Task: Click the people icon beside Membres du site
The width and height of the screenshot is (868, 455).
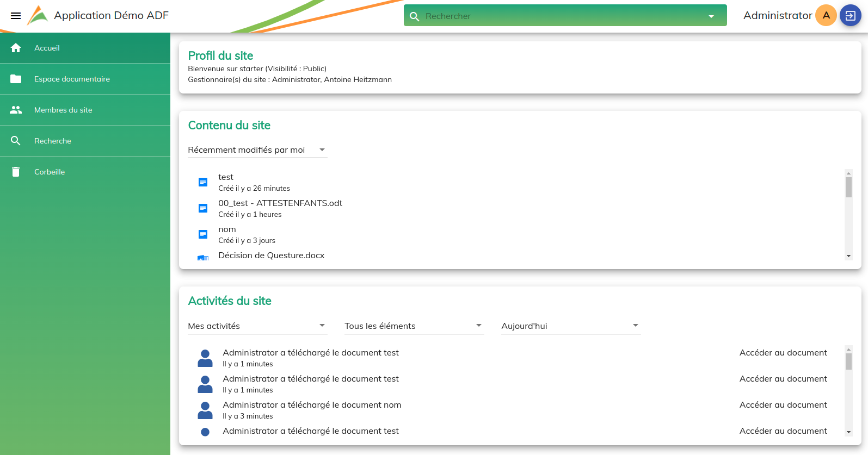Action: coord(16,110)
